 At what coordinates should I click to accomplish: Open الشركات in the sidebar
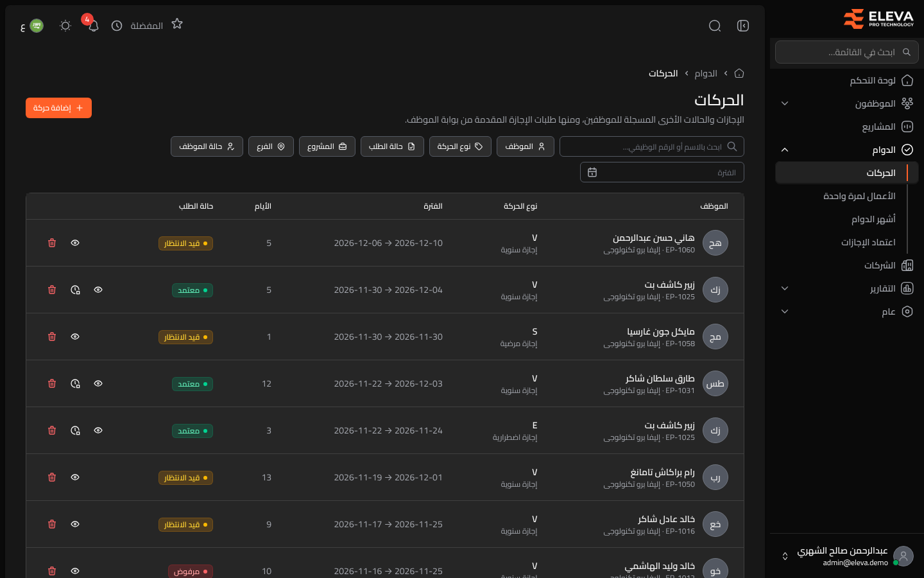tap(847, 265)
